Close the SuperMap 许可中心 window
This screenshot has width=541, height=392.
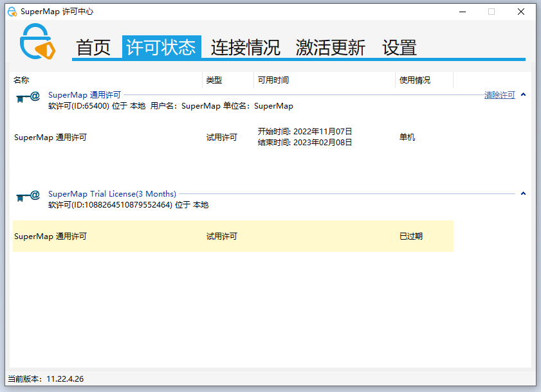tap(521, 12)
